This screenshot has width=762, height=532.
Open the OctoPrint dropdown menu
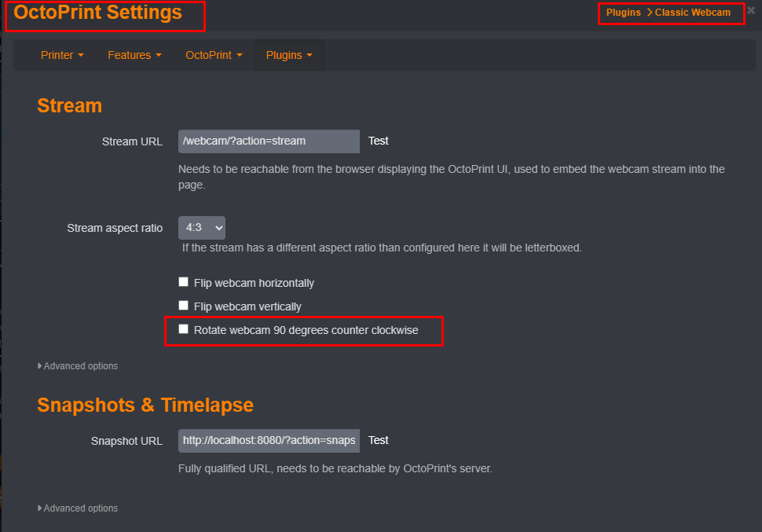[x=214, y=55]
